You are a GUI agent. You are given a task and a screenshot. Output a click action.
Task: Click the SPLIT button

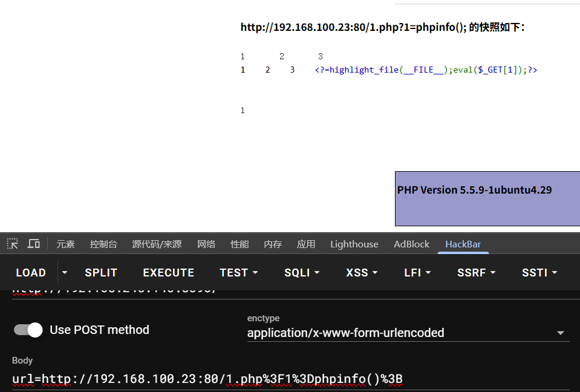[101, 272]
